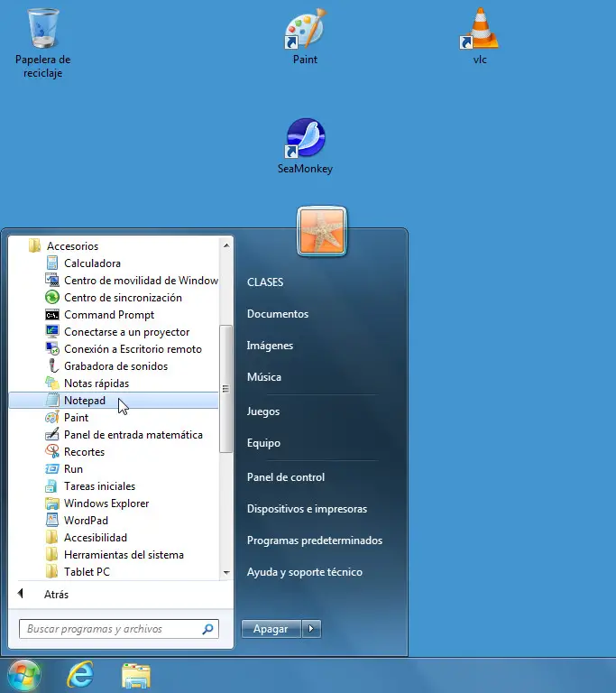
Task: Click the Conexión a Escritorio remoto icon
Action: click(x=52, y=348)
